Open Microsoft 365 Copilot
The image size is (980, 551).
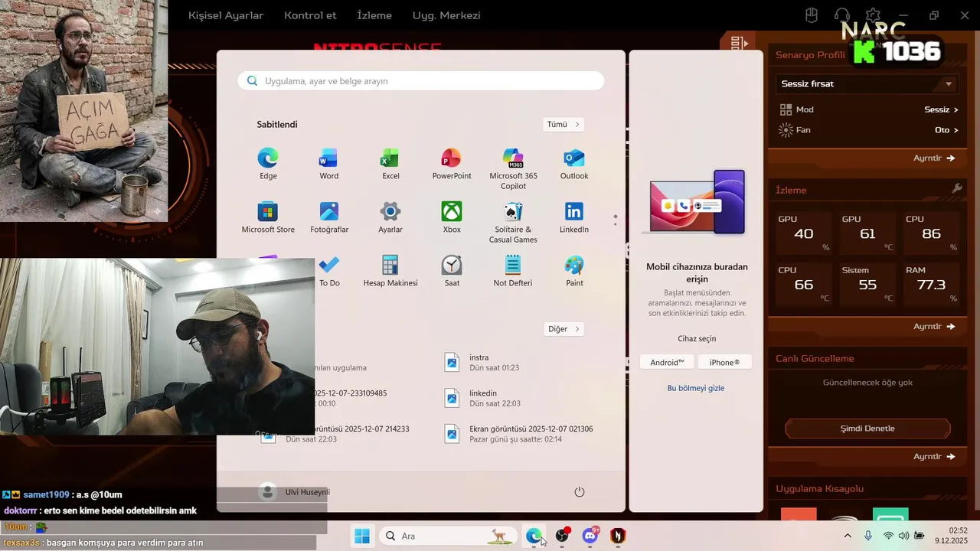click(513, 168)
